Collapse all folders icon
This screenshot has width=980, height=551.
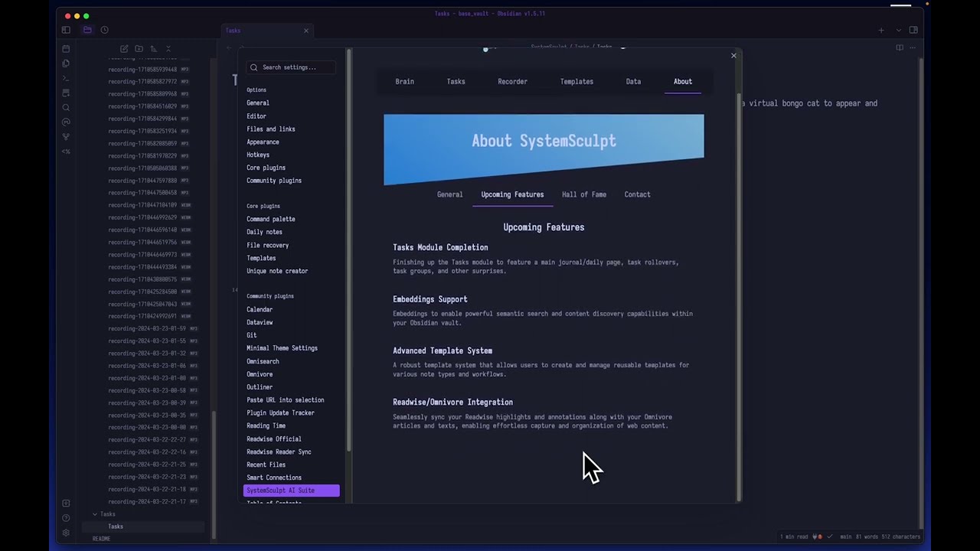tap(168, 49)
